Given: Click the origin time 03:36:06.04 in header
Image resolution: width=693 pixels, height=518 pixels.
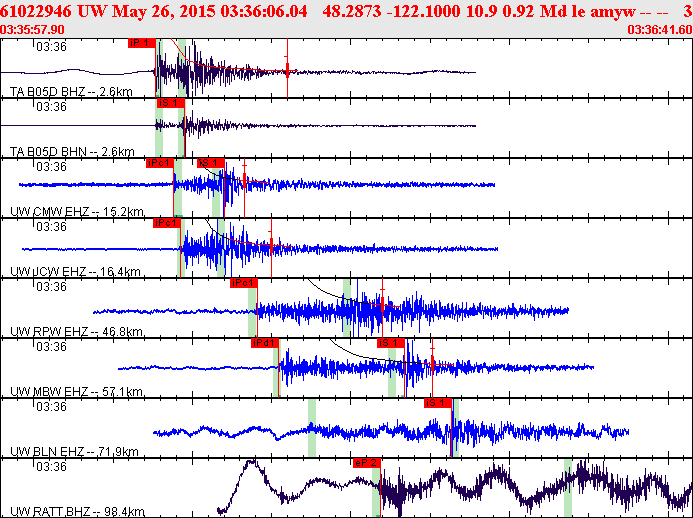Looking at the screenshot, I should pyautogui.click(x=264, y=11).
